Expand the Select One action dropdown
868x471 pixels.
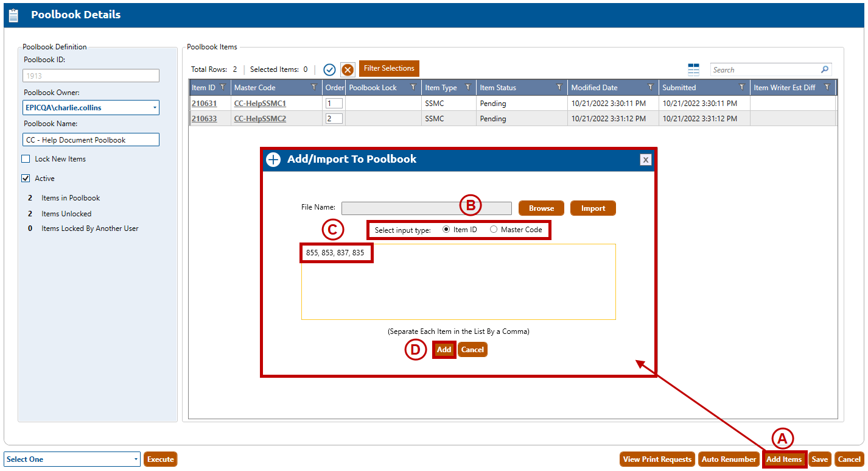[x=136, y=459]
